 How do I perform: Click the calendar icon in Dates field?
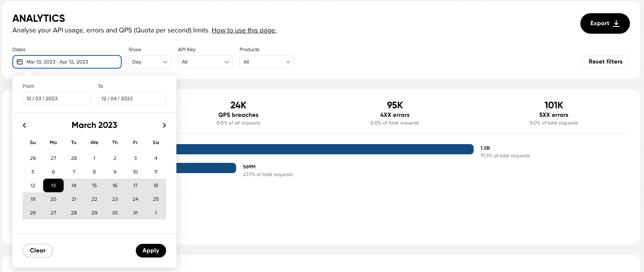19,62
